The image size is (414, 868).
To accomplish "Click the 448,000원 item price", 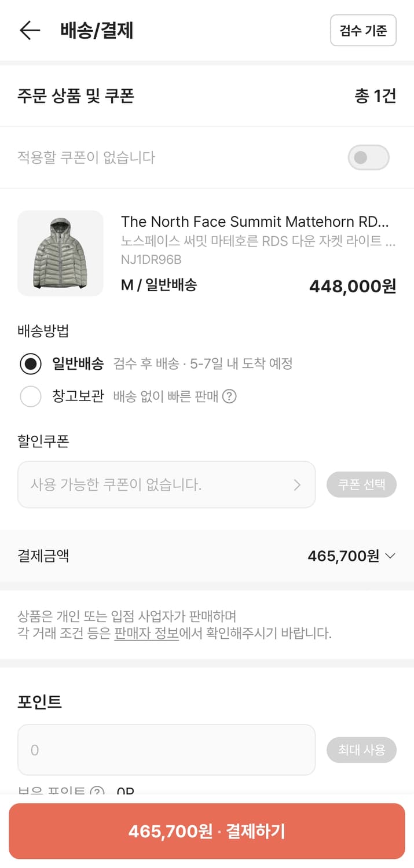I will 351,286.
